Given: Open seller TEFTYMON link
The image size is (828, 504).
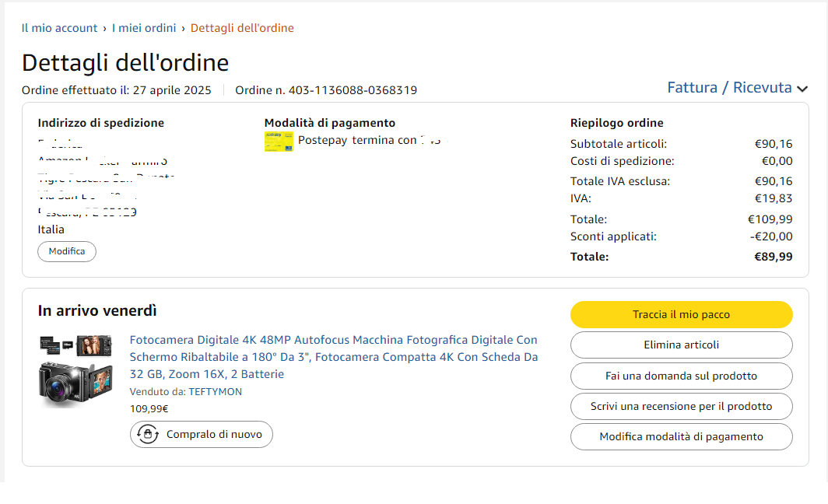Looking at the screenshot, I should point(216,391).
